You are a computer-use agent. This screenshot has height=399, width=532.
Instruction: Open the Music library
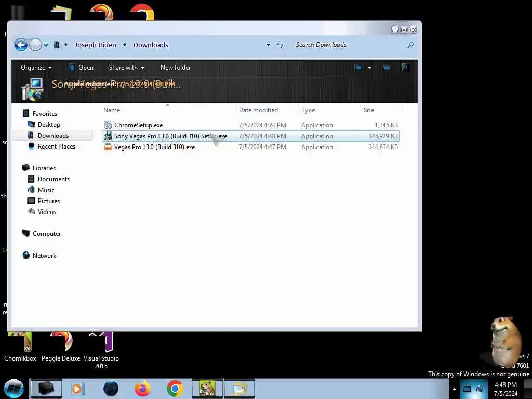click(x=46, y=190)
